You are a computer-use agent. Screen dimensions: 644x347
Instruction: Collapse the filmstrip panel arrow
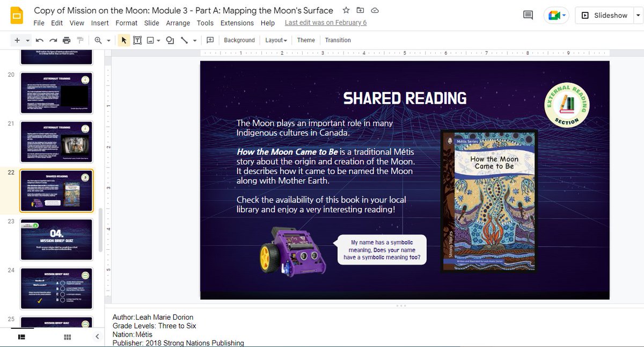pyautogui.click(x=97, y=337)
